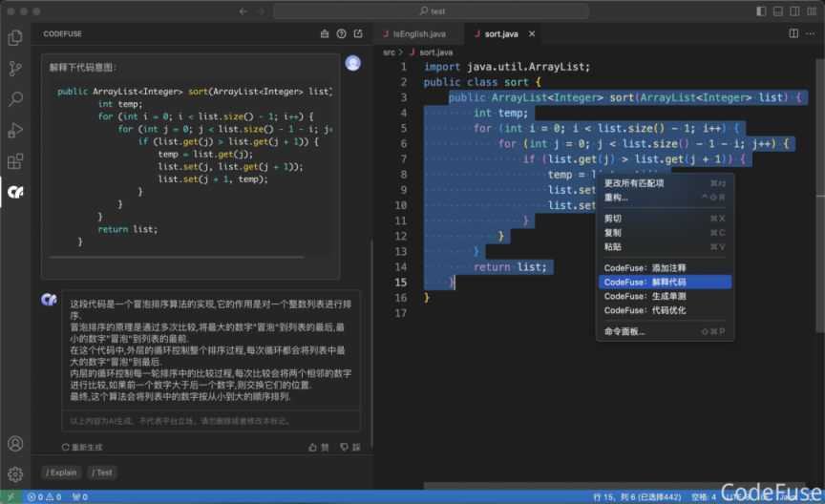Screen dimensions: 825x504
Task: Open the Accounts menu icon
Action: click(x=15, y=444)
